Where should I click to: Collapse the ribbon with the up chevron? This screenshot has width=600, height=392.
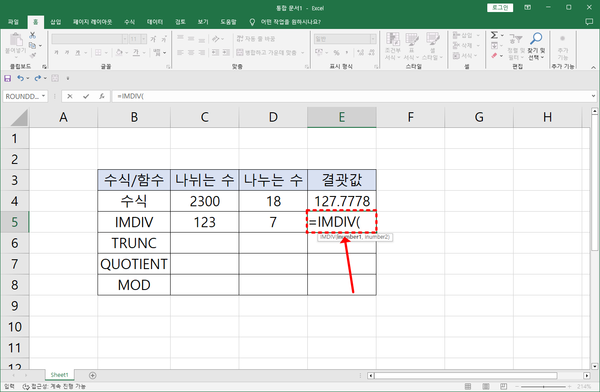[x=593, y=67]
